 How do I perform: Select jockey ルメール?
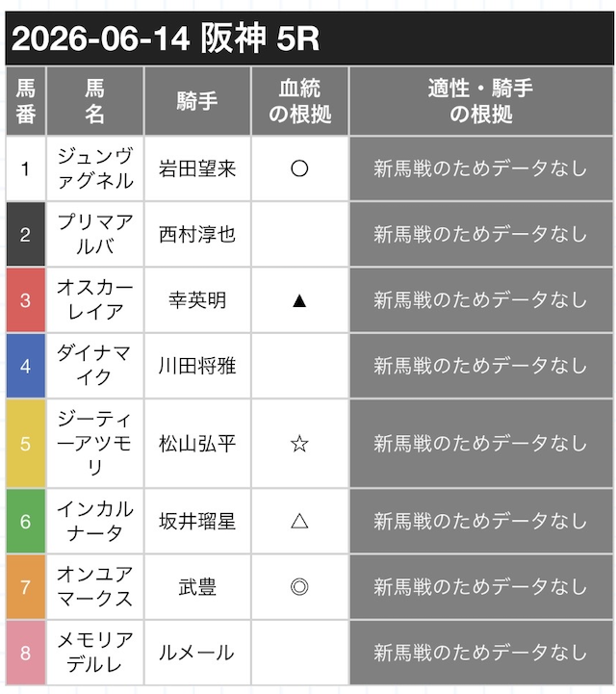tap(197, 653)
